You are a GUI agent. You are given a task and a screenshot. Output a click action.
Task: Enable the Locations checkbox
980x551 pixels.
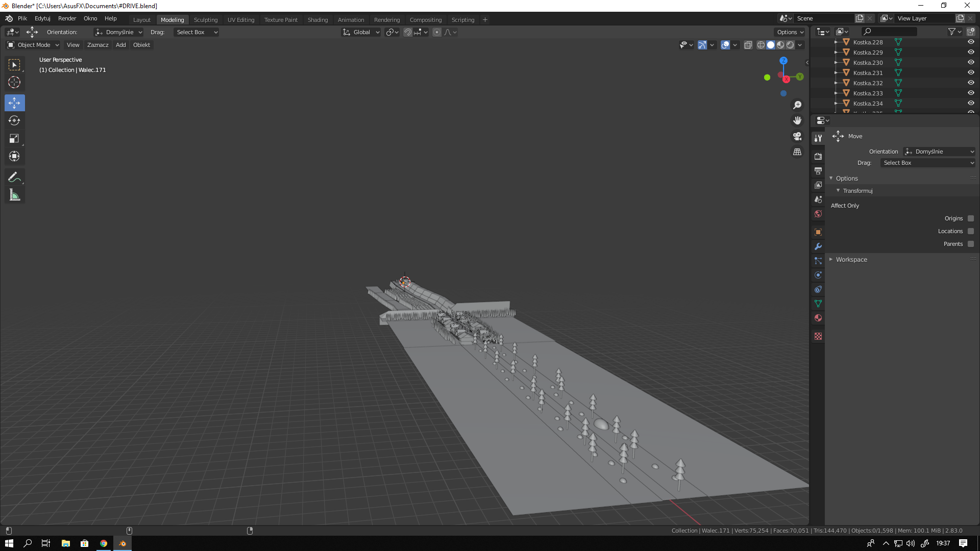pos(971,231)
